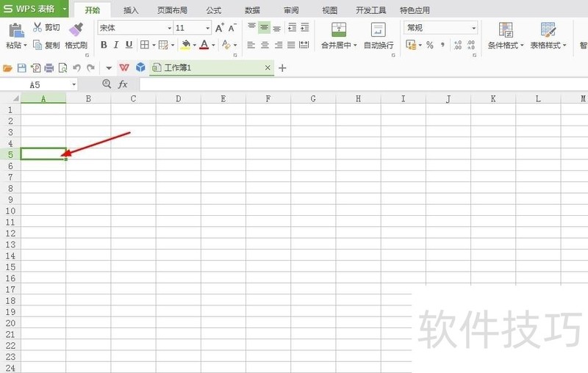Click the blue cube icon
The width and height of the screenshot is (588, 373).
tap(140, 68)
